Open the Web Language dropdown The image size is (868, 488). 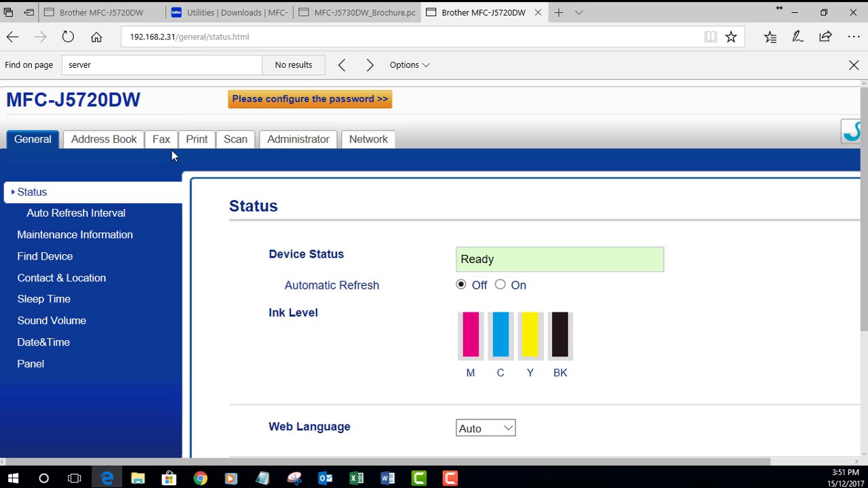(x=486, y=428)
